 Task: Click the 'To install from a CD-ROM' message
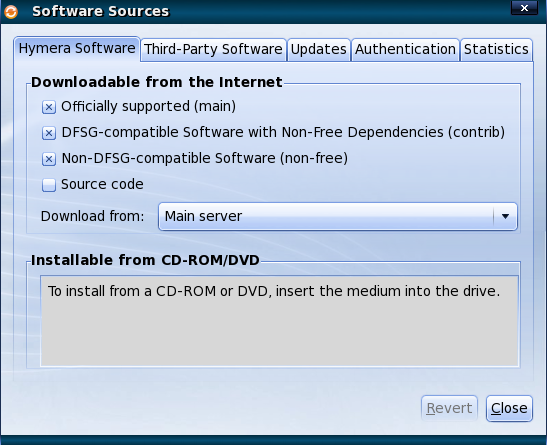click(x=274, y=291)
